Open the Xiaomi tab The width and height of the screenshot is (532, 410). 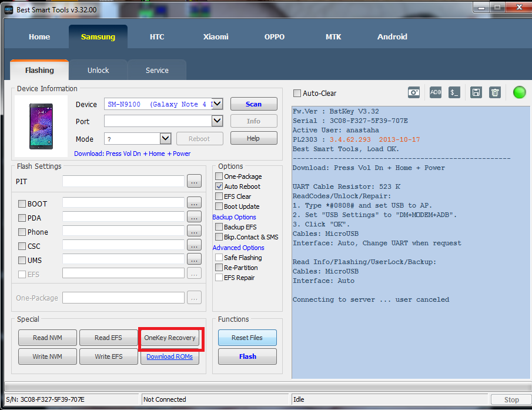click(216, 36)
